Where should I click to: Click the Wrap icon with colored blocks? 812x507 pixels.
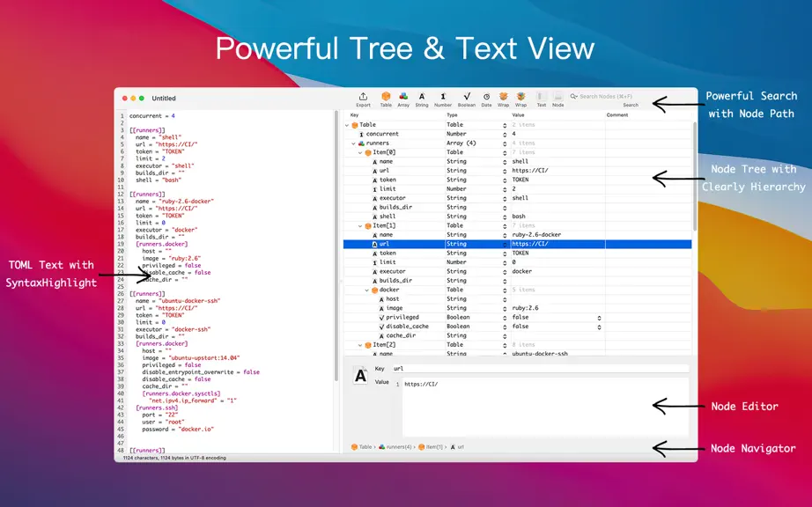point(521,99)
